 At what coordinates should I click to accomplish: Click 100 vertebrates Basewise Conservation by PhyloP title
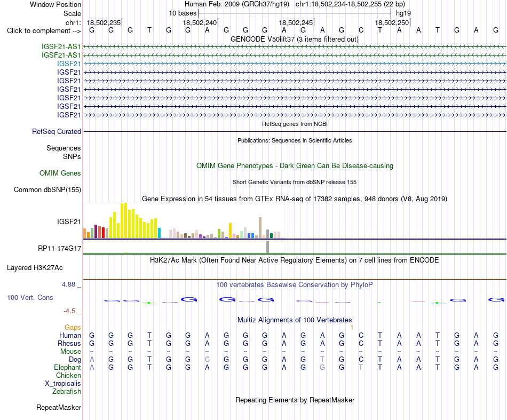[x=294, y=285]
